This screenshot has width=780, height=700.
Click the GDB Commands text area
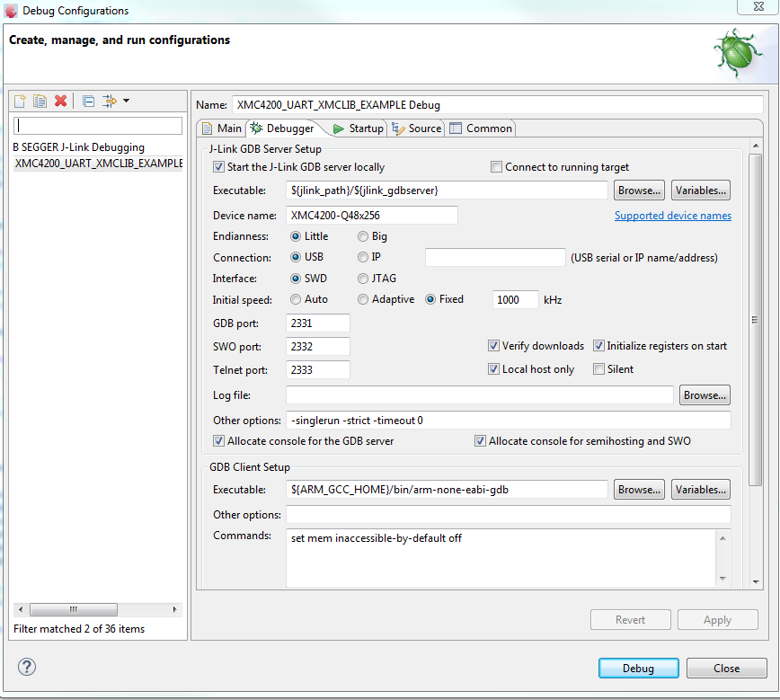[x=501, y=558]
